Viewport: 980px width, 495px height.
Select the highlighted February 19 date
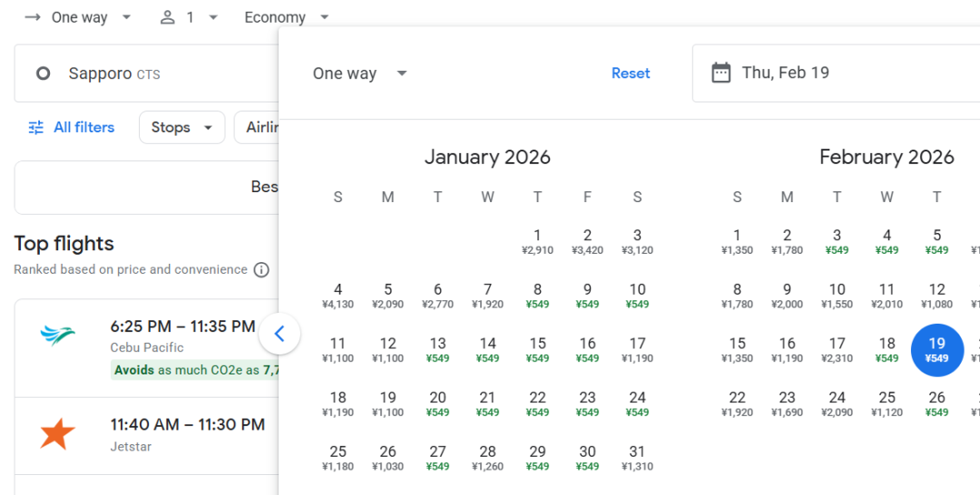[936, 350]
